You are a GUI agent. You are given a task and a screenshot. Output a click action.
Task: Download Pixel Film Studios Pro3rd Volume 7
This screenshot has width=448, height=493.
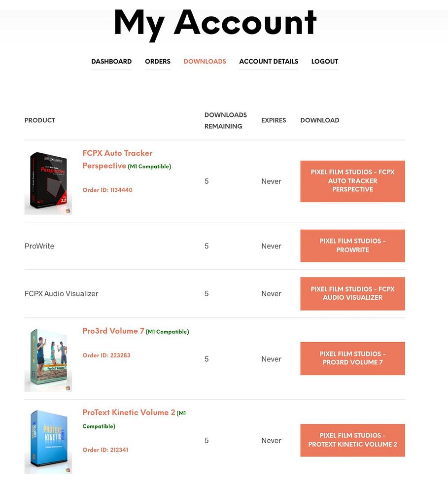point(352,358)
